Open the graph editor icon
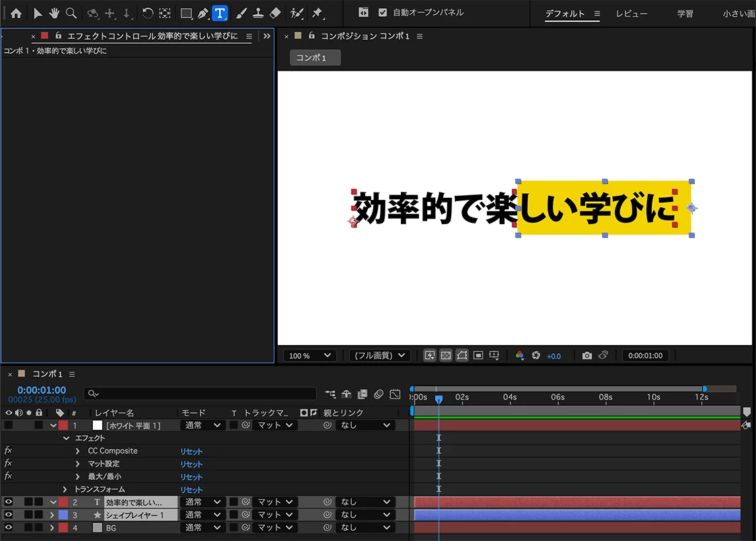 (x=395, y=394)
